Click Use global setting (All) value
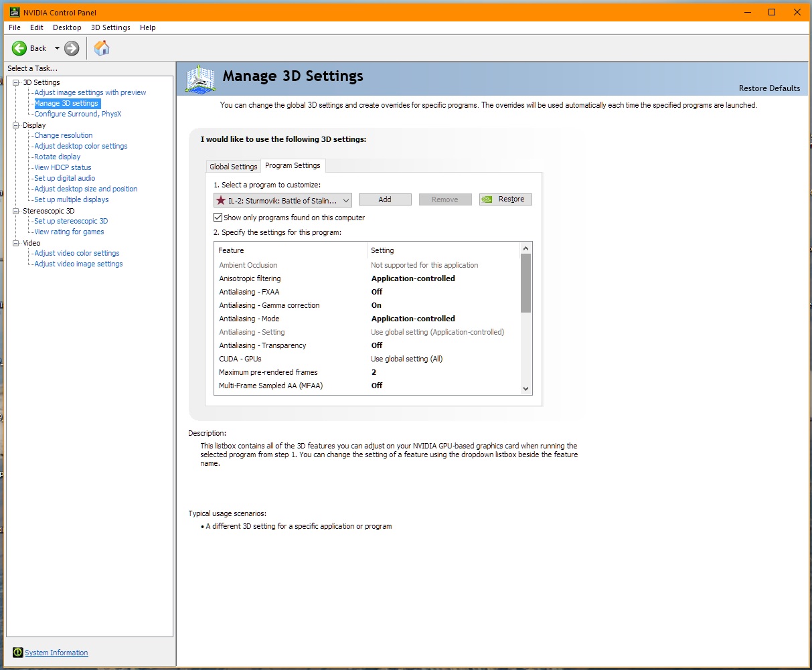The width and height of the screenshot is (812, 670). tap(407, 359)
